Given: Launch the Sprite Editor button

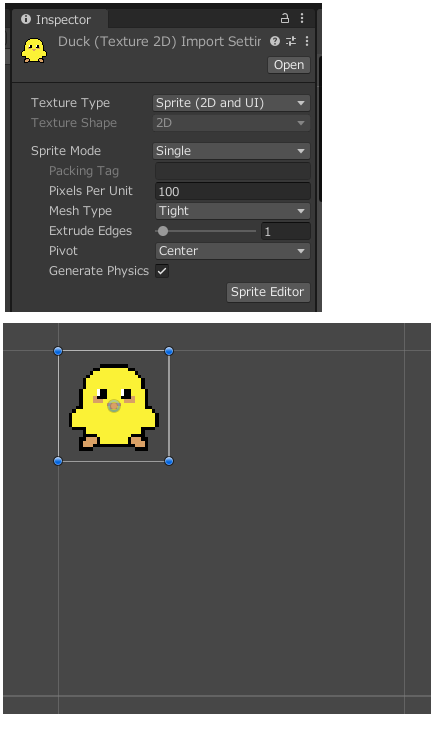Looking at the screenshot, I should (x=268, y=292).
